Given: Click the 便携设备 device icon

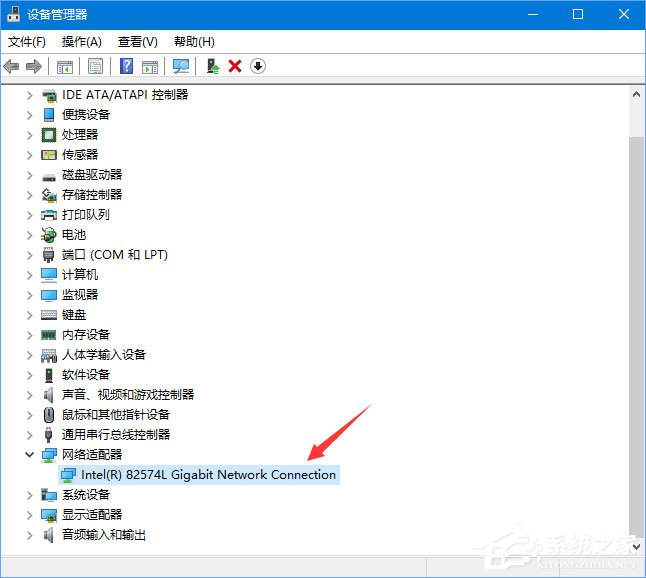Looking at the screenshot, I should (x=49, y=115).
